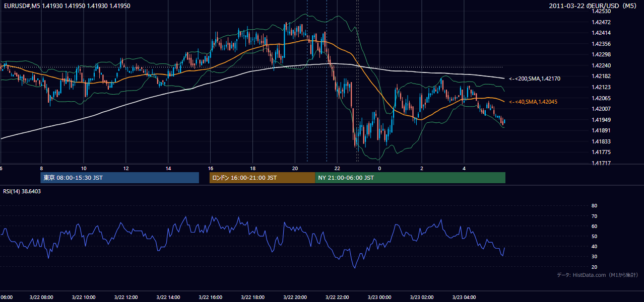Click the 3/22 22:00 bottom time label
The height and width of the screenshot is (302, 644).
(338, 297)
